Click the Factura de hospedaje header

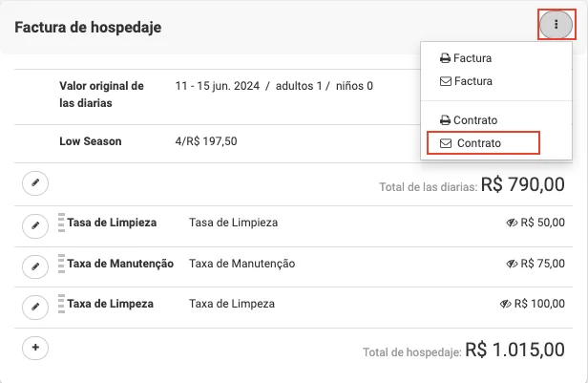tap(87, 28)
